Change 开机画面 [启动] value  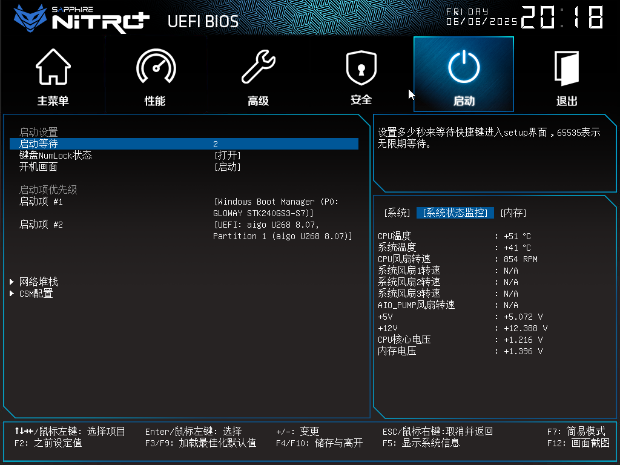click(227, 166)
